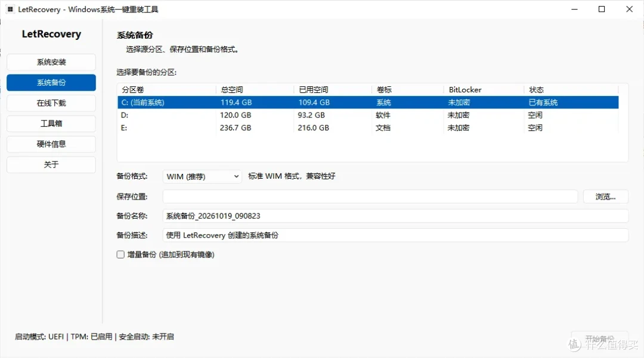Switch to 工具箱 in the sidebar
The height and width of the screenshot is (358, 644).
[x=51, y=123]
